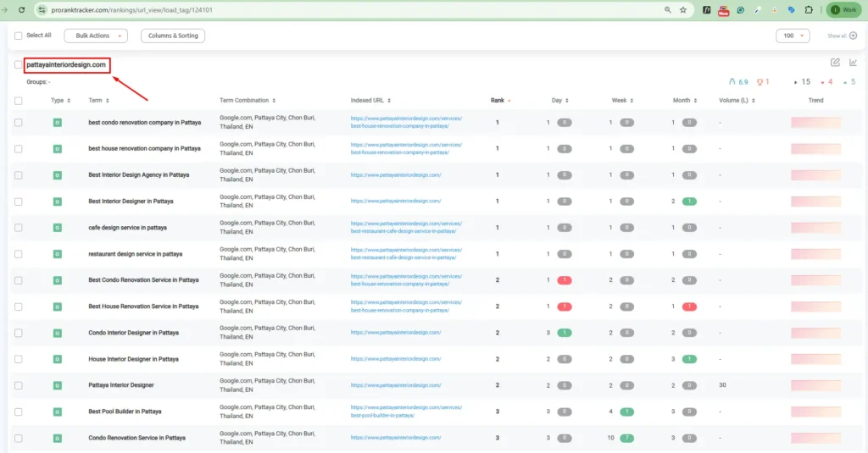The image size is (868, 453).
Task: Click trend bar for Best House Renovation Service row
Action: (x=815, y=307)
